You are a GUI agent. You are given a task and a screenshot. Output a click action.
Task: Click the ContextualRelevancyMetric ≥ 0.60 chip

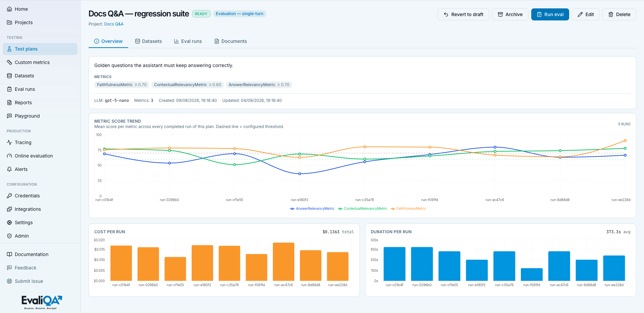coord(188,85)
